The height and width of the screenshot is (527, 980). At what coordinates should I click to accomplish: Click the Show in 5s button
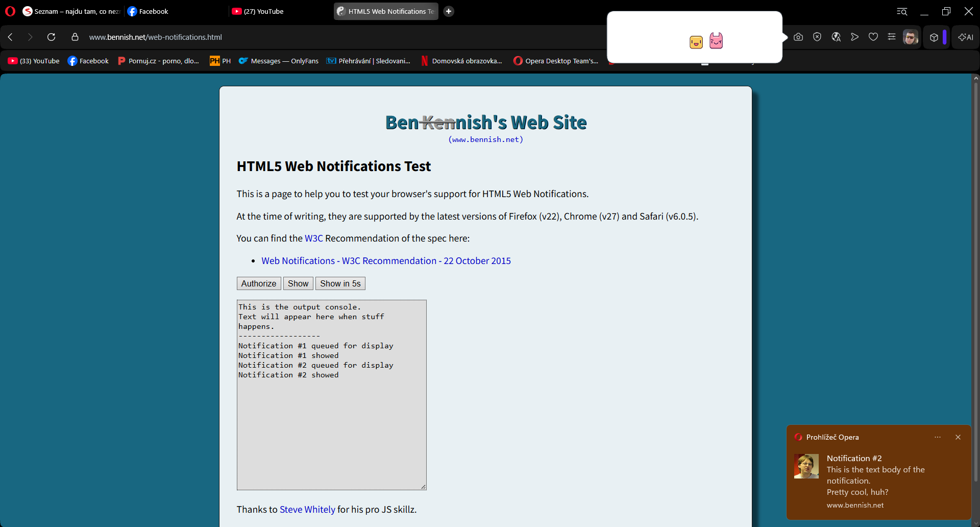click(x=340, y=283)
